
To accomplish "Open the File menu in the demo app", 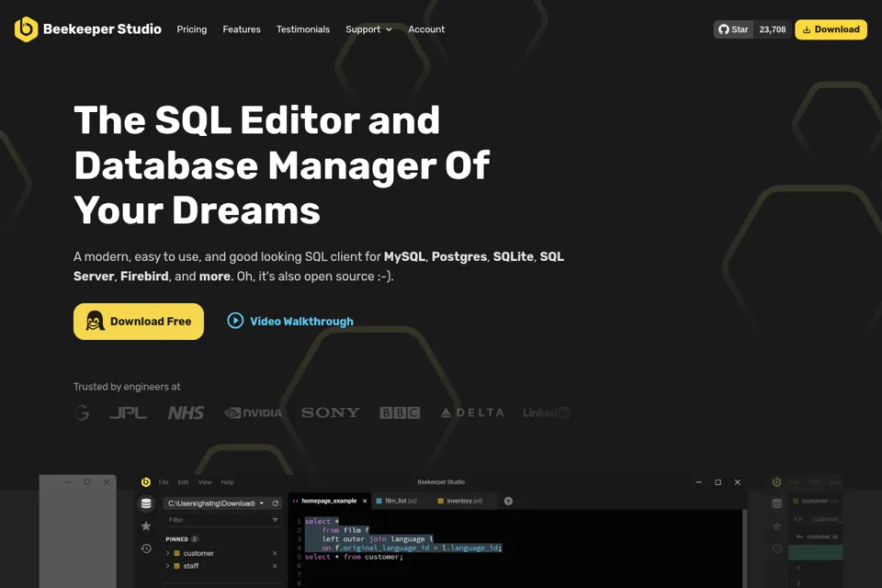I will [x=164, y=482].
